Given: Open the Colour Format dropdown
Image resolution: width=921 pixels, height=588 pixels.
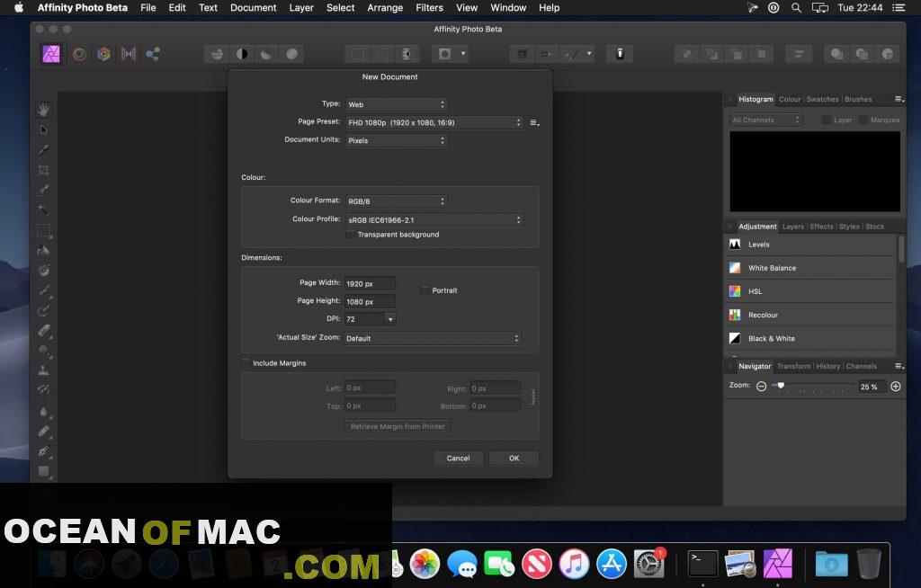Looking at the screenshot, I should click(x=397, y=201).
